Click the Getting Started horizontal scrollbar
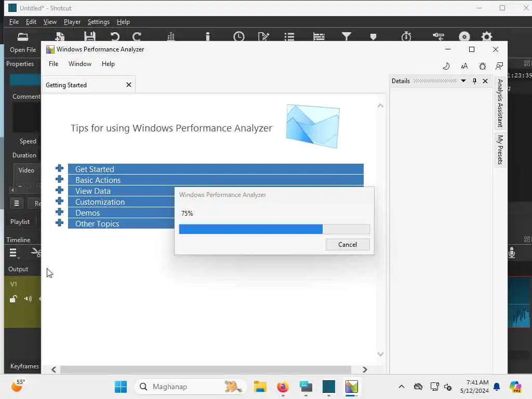532x399 pixels. [206, 369]
